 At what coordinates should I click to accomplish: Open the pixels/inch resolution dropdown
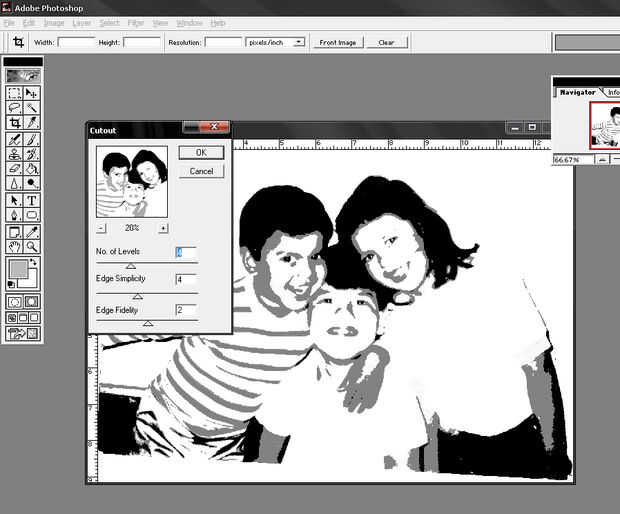click(299, 43)
